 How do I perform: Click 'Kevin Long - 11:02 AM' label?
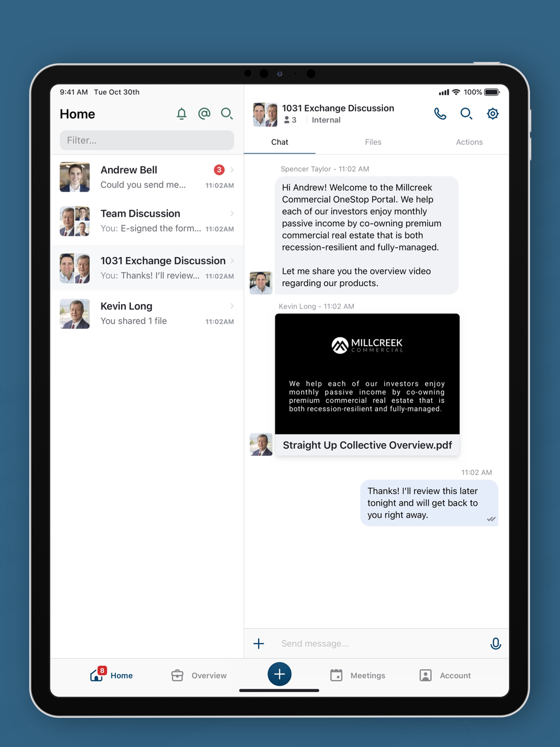[x=316, y=306]
